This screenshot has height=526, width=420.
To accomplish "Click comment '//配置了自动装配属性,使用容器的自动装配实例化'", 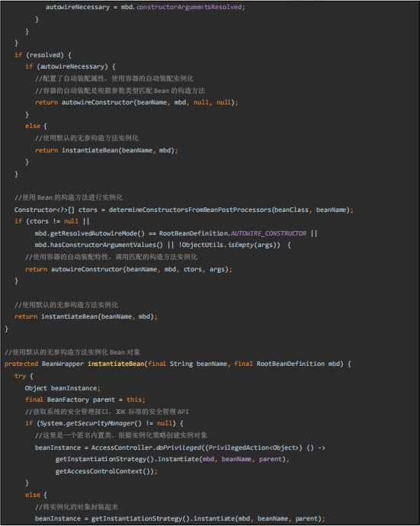I will tap(114, 79).
